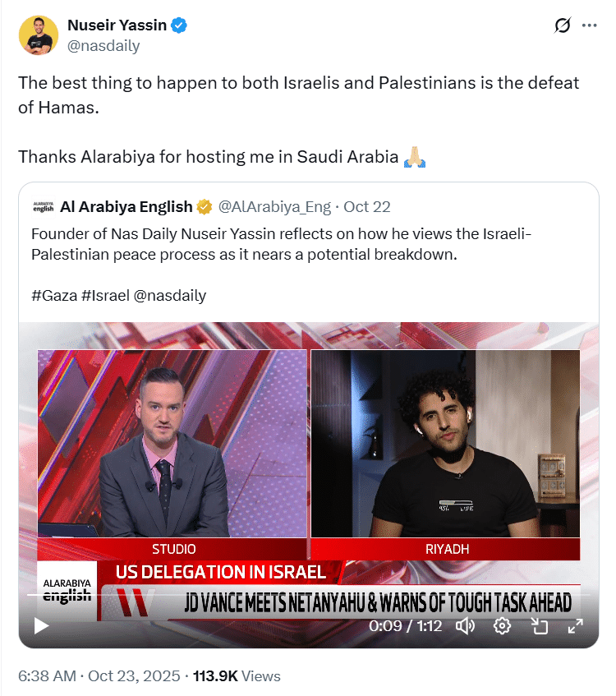Mute the video with the speaker icon
This screenshot has width=616, height=696.
point(465,626)
